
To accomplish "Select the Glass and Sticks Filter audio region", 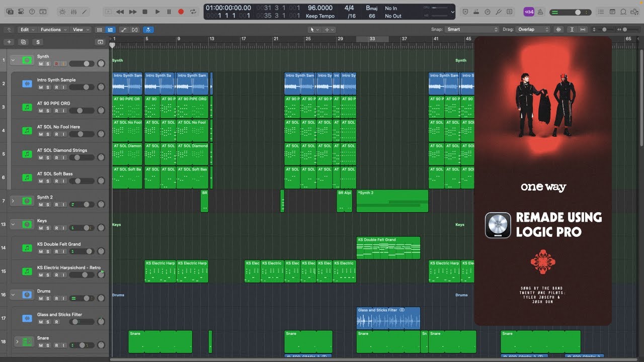I will [388, 318].
